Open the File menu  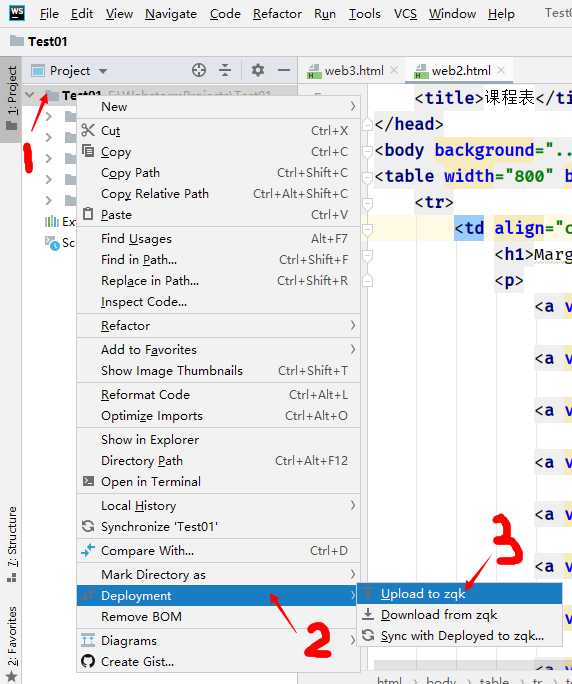[49, 14]
